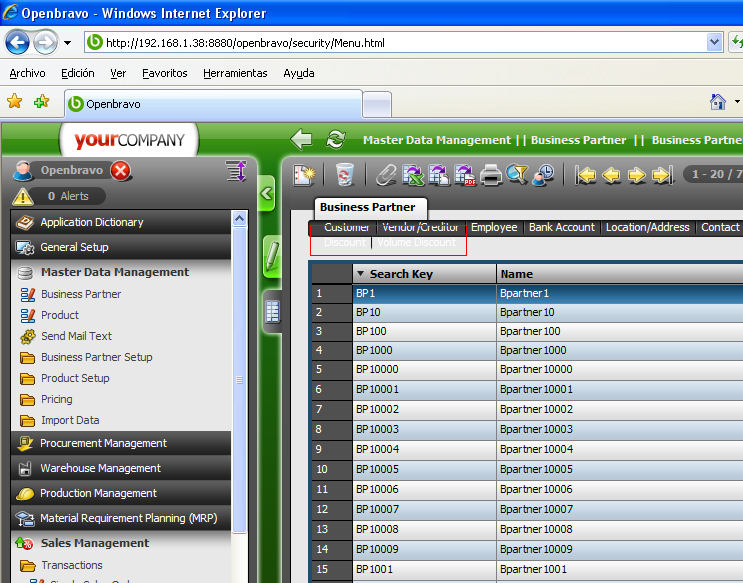Expand the Warehouse Management section
Viewport: 743px width, 583px height.
[121, 468]
